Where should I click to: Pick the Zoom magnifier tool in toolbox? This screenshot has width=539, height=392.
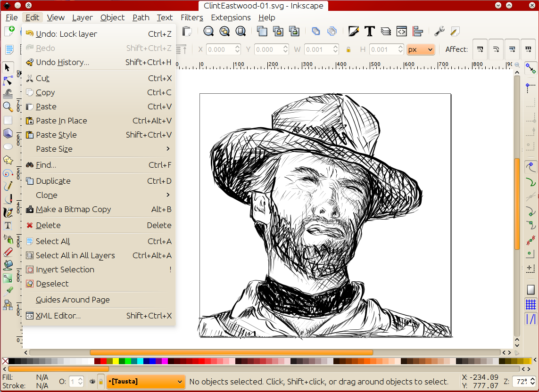[x=8, y=107]
